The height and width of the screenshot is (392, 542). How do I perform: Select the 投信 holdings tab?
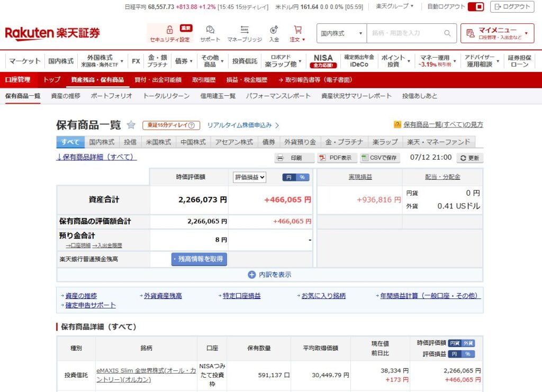(x=130, y=142)
